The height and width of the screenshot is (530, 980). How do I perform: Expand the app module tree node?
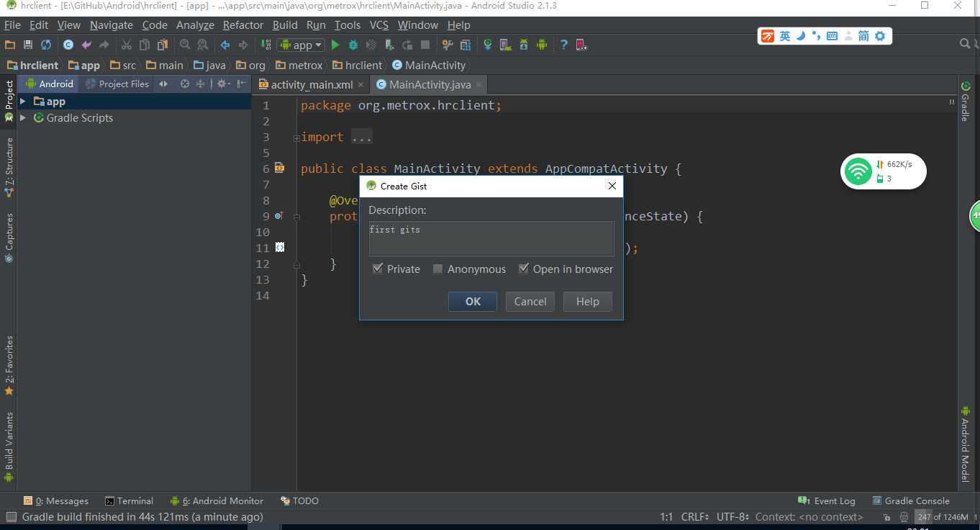pyautogui.click(x=23, y=102)
